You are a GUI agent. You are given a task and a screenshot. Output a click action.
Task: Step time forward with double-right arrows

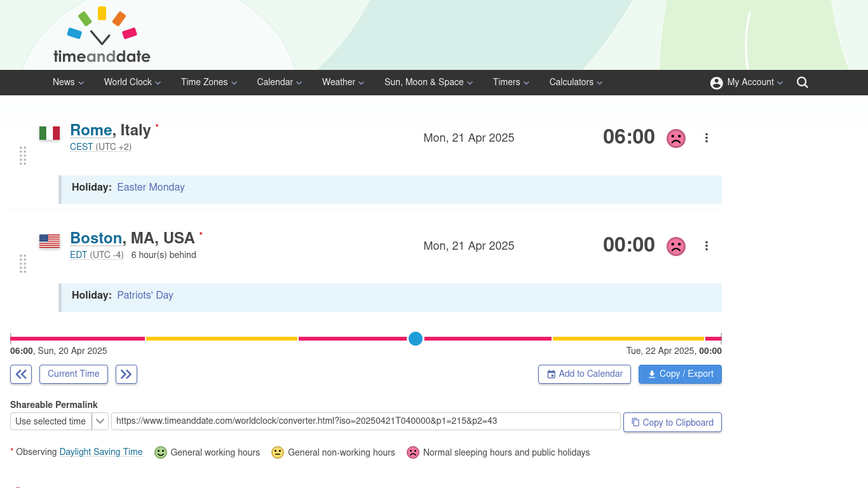coord(126,374)
